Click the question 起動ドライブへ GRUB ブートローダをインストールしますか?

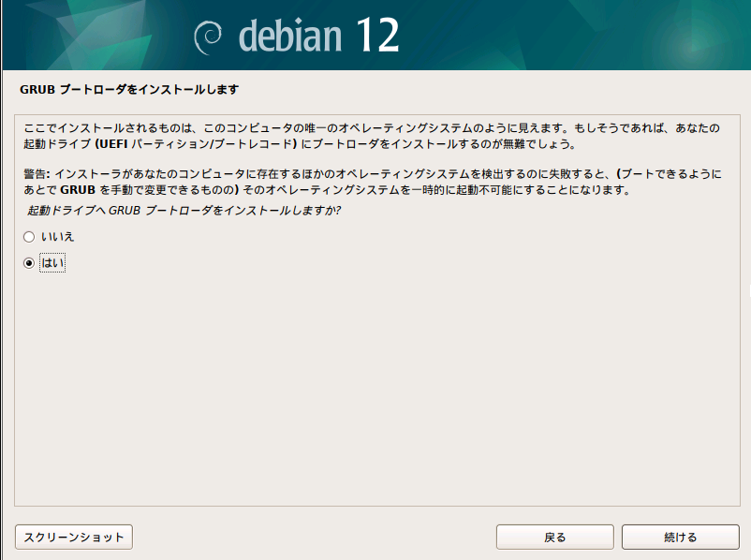pyautogui.click(x=184, y=211)
